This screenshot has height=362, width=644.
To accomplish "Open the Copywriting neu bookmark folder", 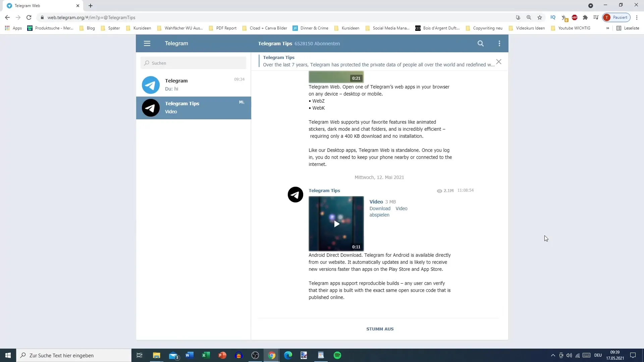I will click(x=484, y=28).
